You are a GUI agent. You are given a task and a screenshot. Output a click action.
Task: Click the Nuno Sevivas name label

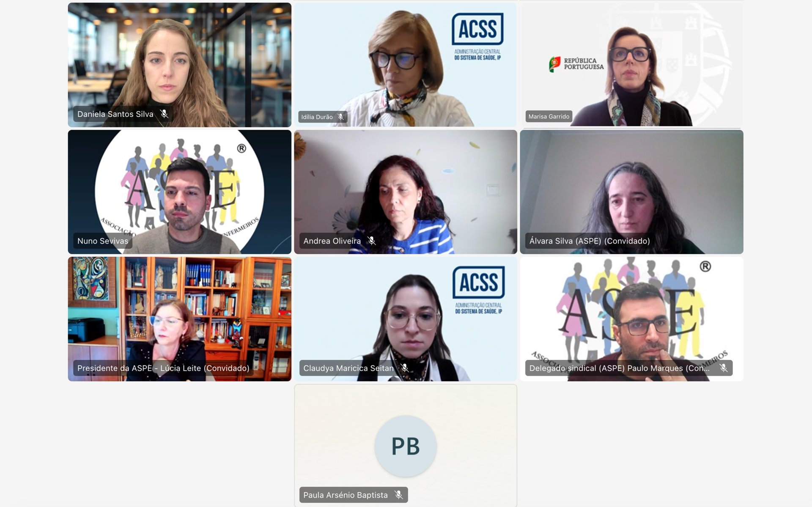(102, 241)
